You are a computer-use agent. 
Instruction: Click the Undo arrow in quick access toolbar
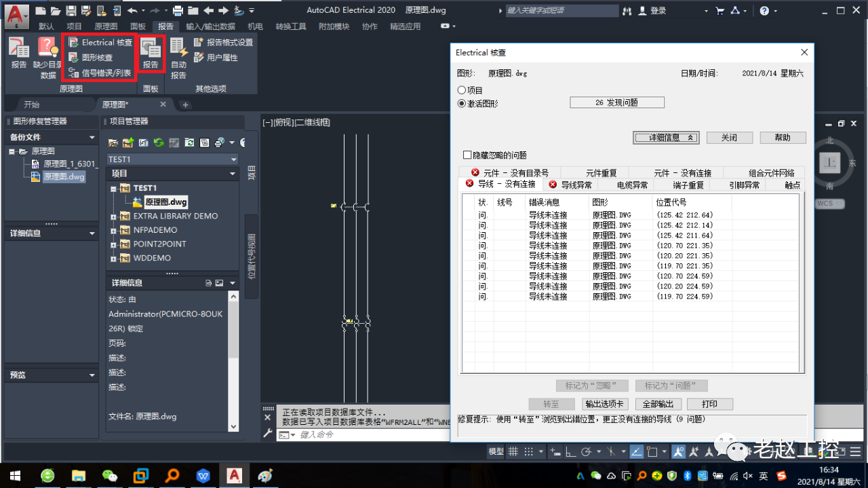[132, 11]
